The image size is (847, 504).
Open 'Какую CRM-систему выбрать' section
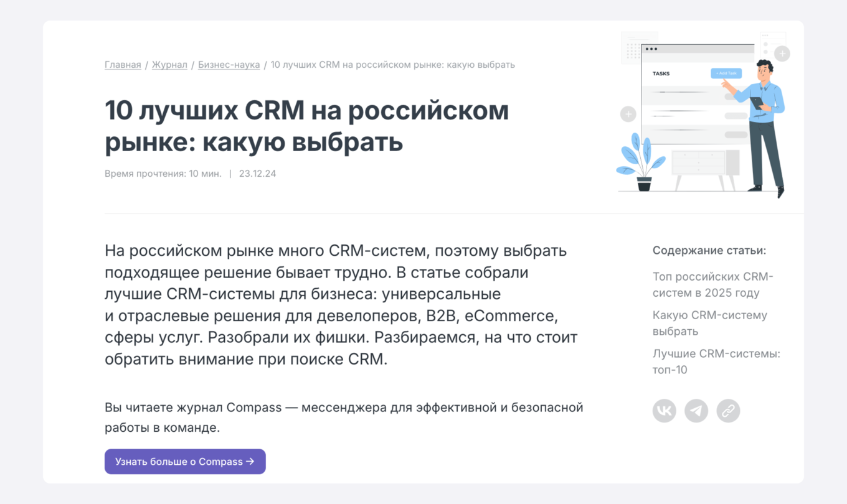click(x=709, y=323)
